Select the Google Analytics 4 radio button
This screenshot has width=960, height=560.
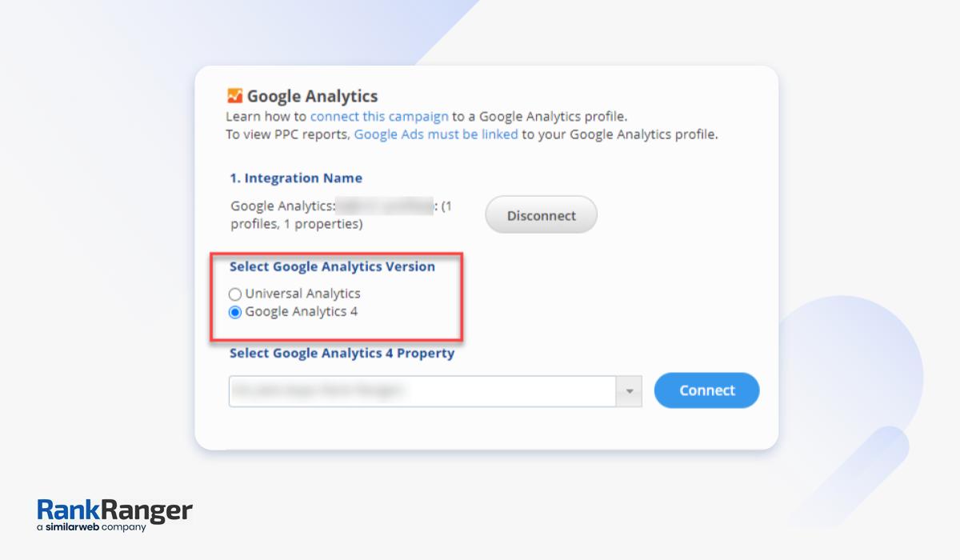pos(235,313)
